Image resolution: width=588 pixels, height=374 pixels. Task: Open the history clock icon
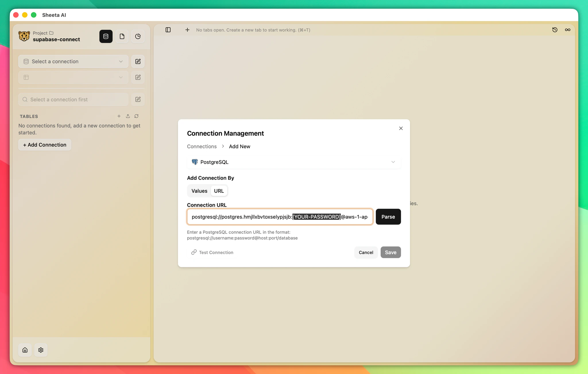[555, 30]
